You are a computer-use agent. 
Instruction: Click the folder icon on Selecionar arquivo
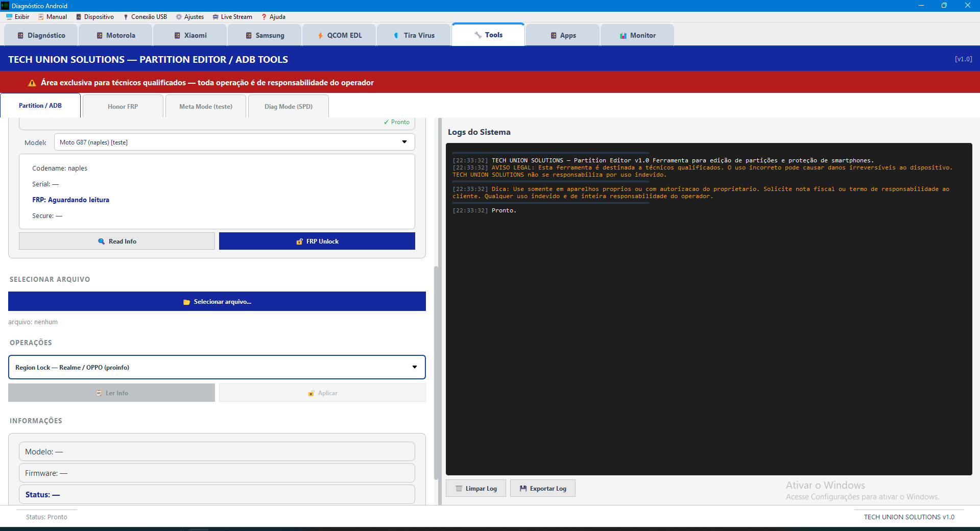click(x=186, y=302)
